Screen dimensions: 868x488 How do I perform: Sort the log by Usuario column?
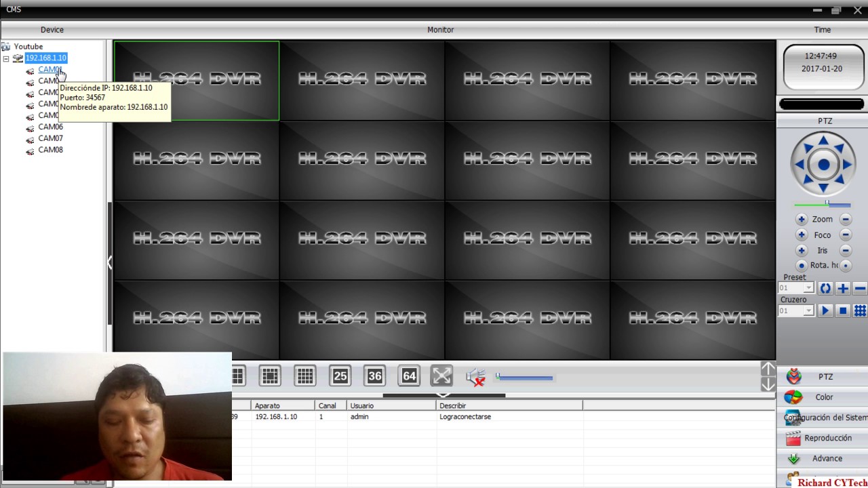[391, 405]
